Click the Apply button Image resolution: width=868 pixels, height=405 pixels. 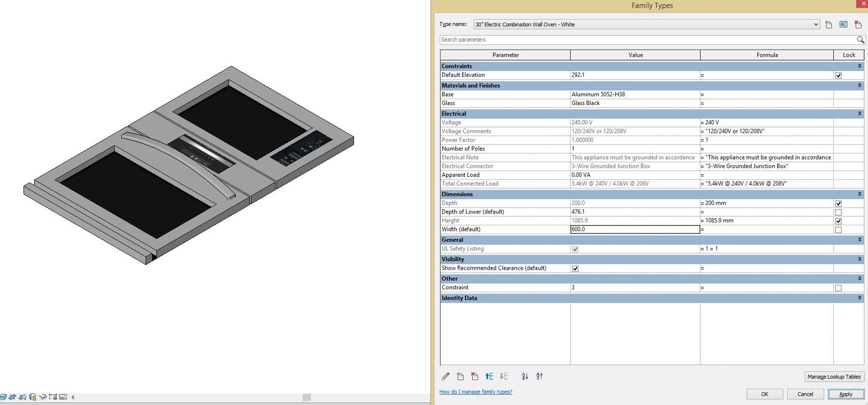[x=846, y=394]
